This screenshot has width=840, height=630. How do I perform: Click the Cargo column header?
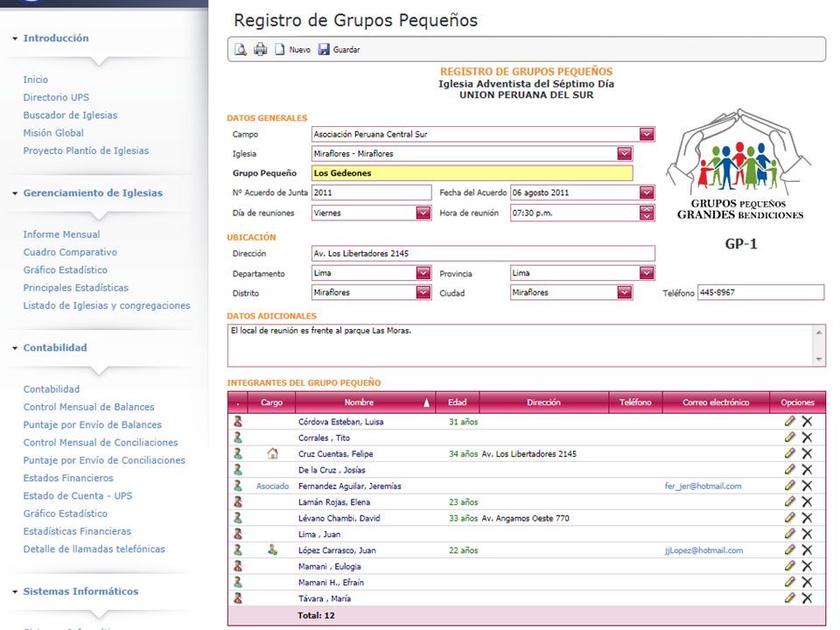[271, 402]
